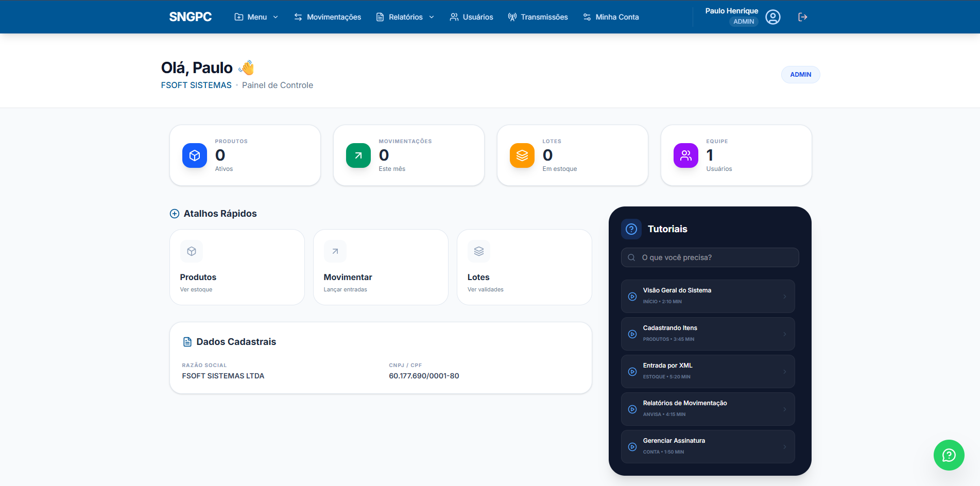This screenshot has width=980, height=486.
Task: Go to Transmissões in the navbar
Action: [538, 17]
